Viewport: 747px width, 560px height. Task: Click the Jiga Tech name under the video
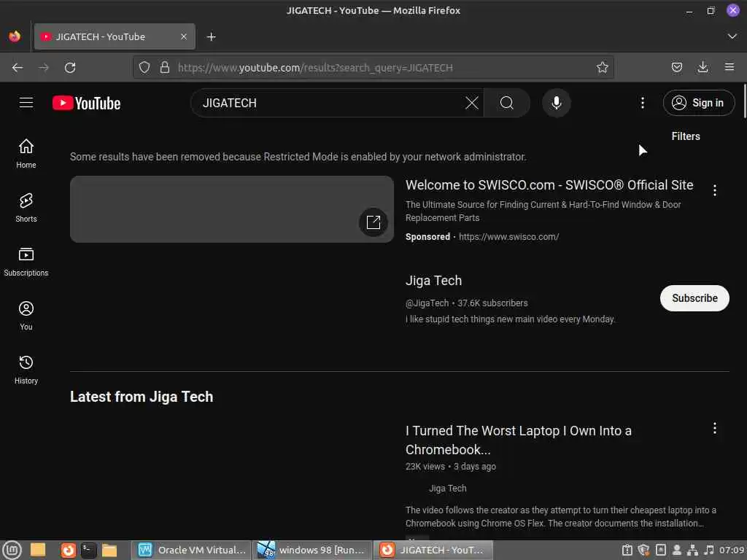point(447,488)
